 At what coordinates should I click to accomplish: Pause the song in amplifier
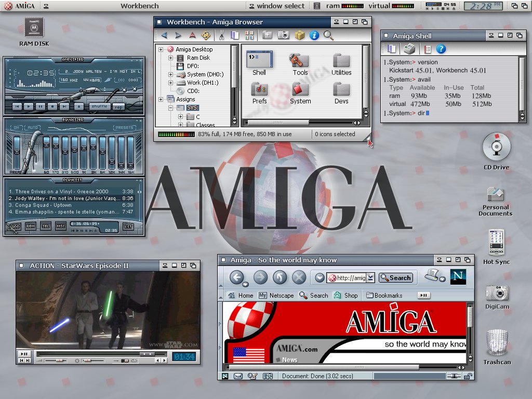tap(41, 107)
